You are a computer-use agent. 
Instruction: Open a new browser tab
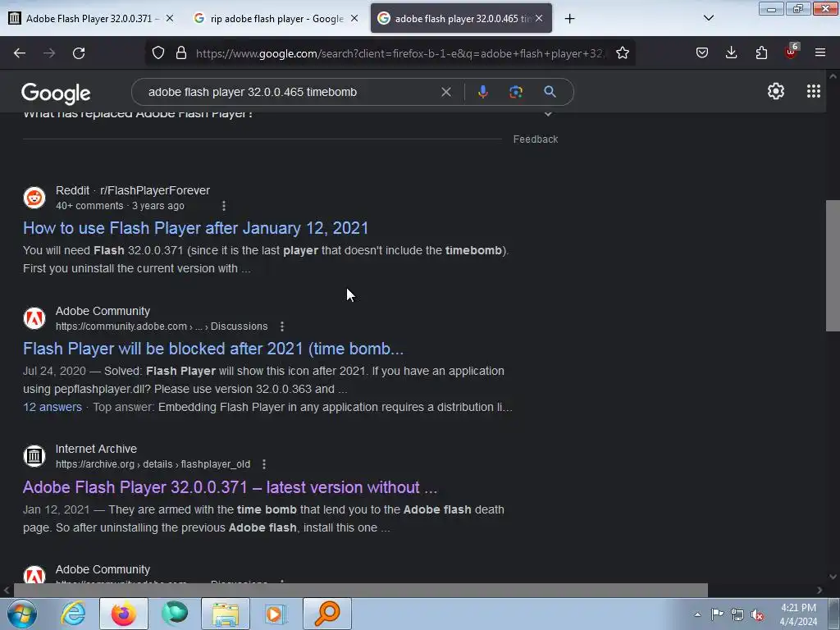(x=569, y=19)
